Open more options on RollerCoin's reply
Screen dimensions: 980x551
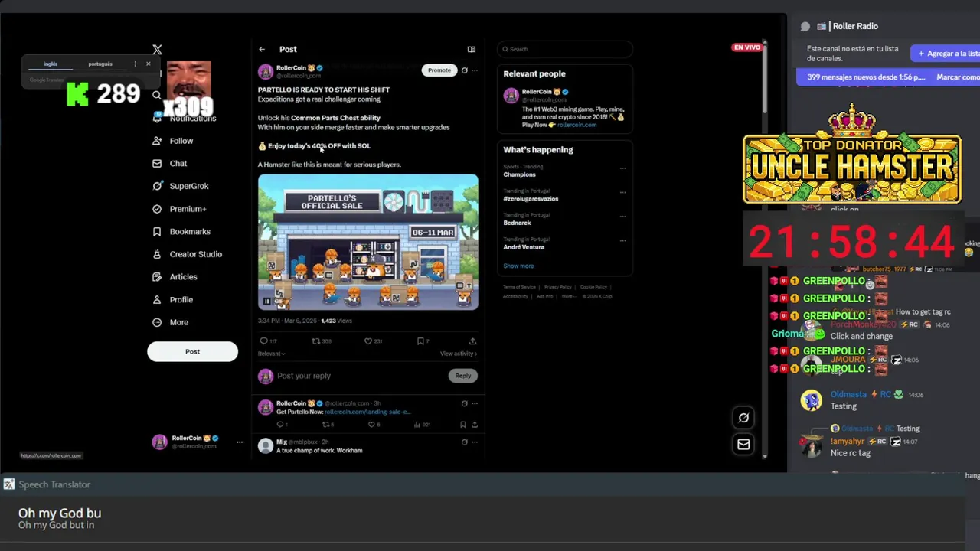[x=475, y=403]
